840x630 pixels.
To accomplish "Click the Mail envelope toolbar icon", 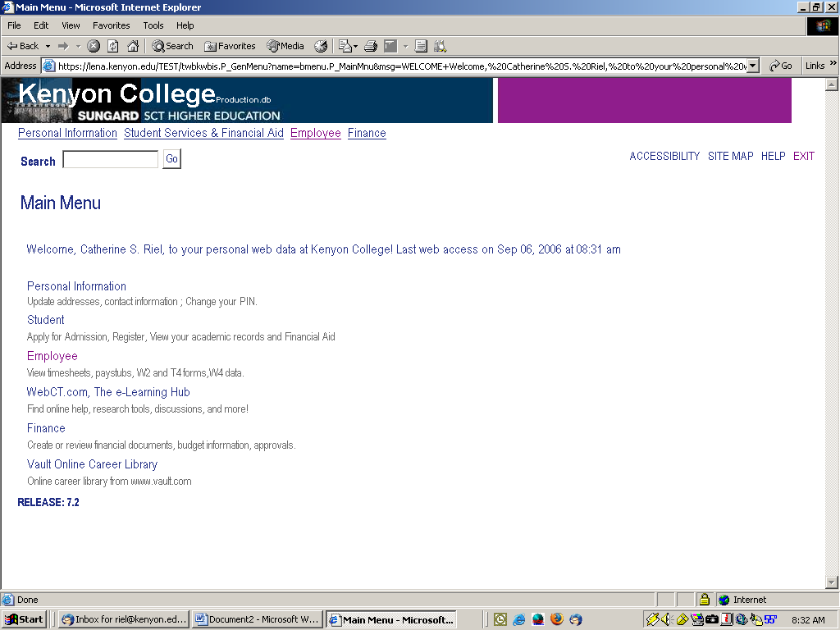I will (x=345, y=46).
